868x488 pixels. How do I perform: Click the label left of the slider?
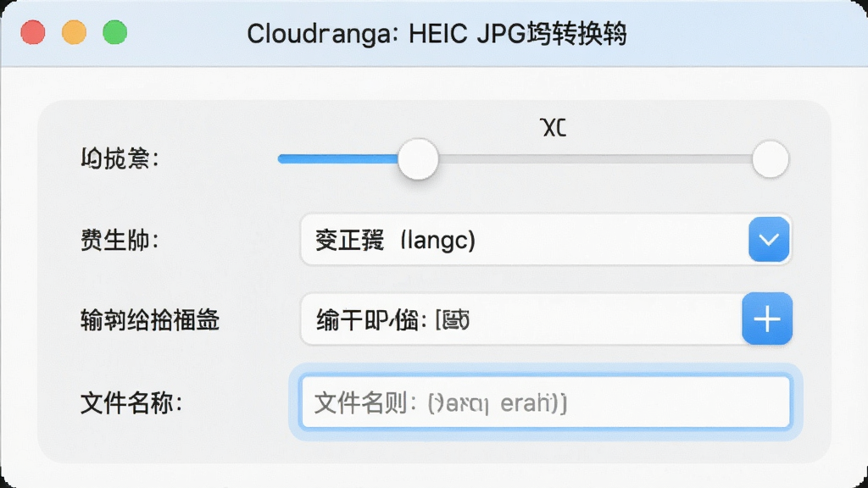pyautogui.click(x=120, y=159)
